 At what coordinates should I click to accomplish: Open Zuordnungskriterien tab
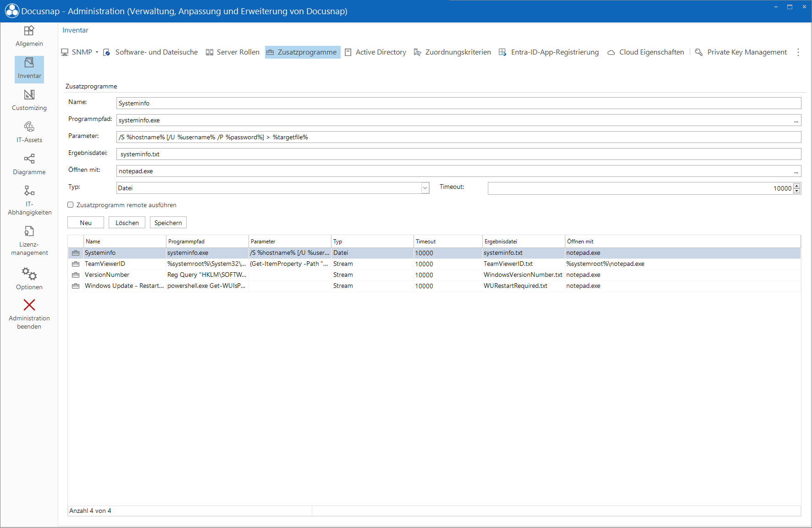(453, 52)
